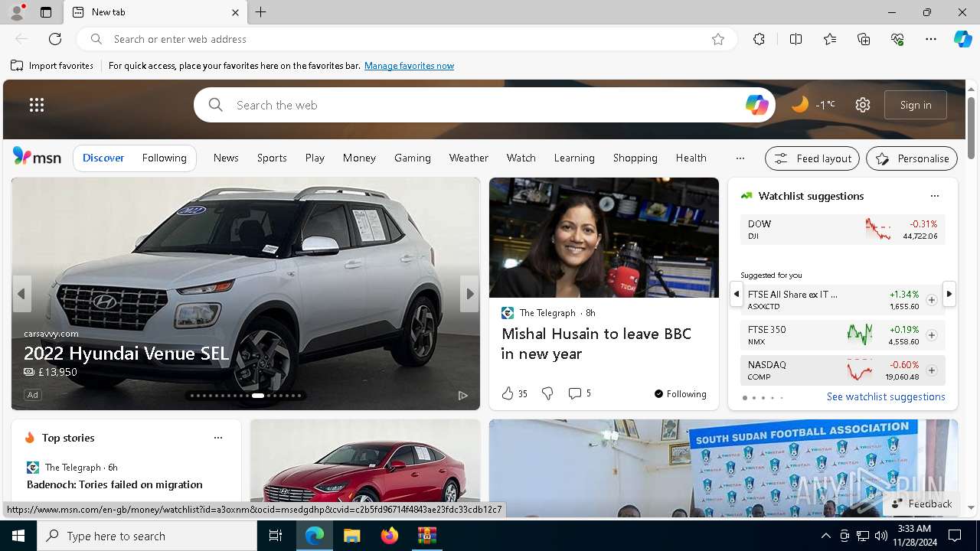Dislike the Mishal Husain story
Screen dimensions: 980x551
(x=547, y=393)
